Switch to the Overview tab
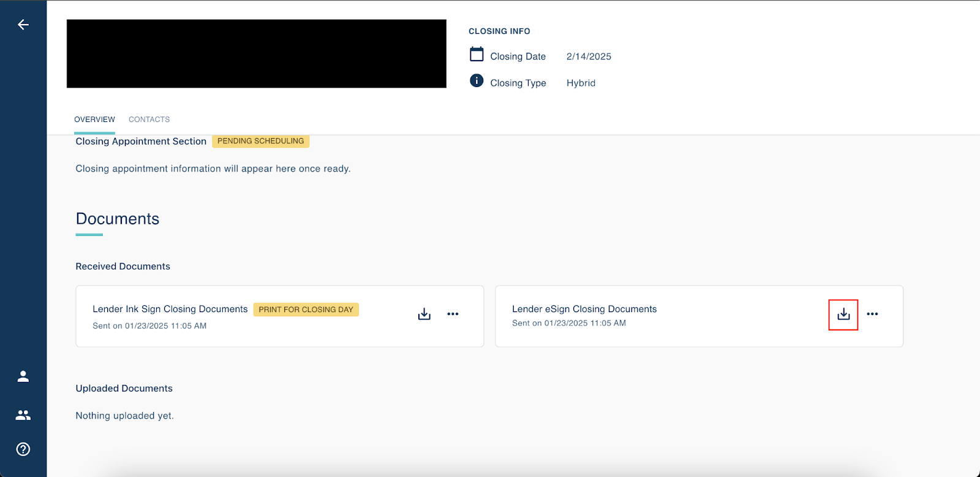 (94, 120)
